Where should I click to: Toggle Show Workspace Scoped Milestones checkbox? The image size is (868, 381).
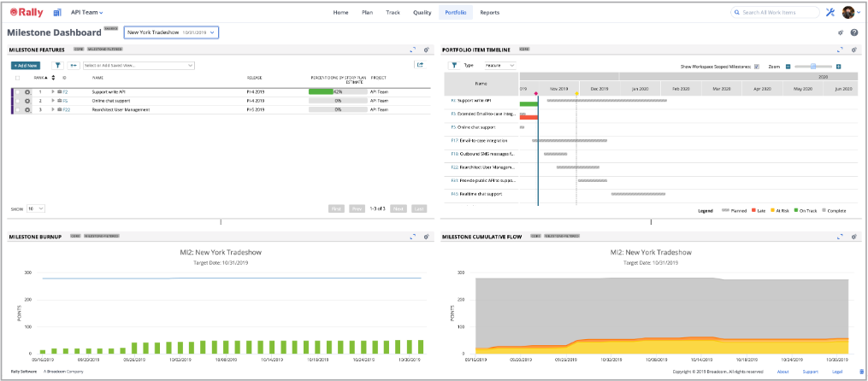tap(757, 66)
